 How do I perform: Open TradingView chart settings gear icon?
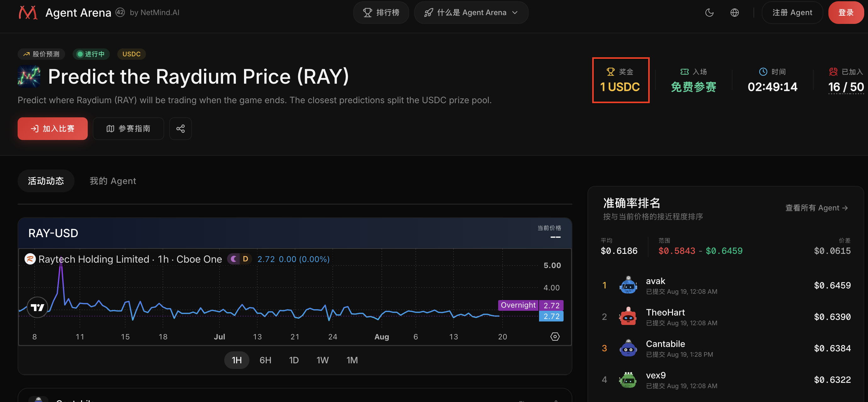[x=555, y=336]
